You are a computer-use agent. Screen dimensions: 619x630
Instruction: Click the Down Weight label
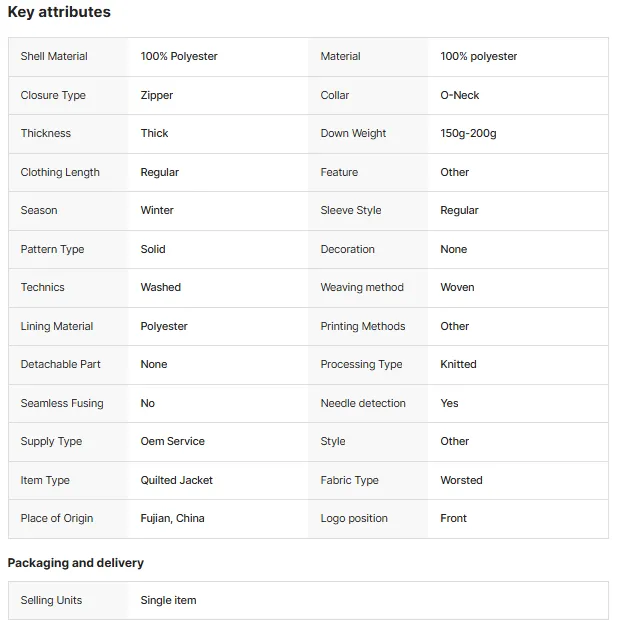[353, 133]
